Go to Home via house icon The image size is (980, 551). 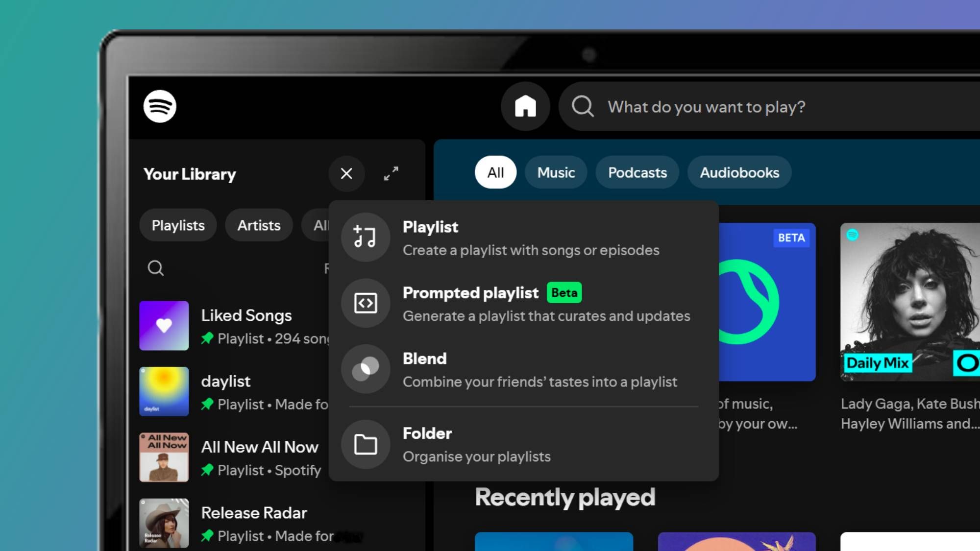[x=525, y=106]
